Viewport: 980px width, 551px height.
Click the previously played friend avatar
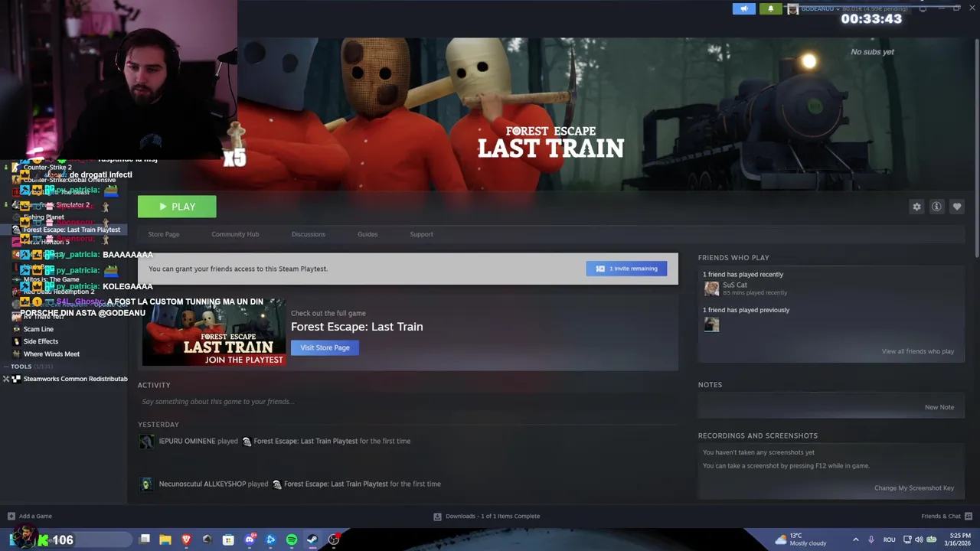point(711,324)
